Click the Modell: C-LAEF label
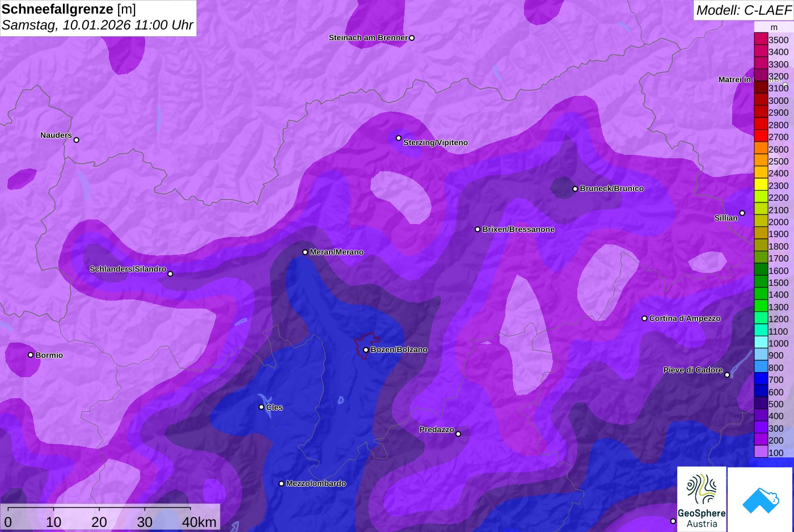This screenshot has height=532, width=794. coord(744,10)
